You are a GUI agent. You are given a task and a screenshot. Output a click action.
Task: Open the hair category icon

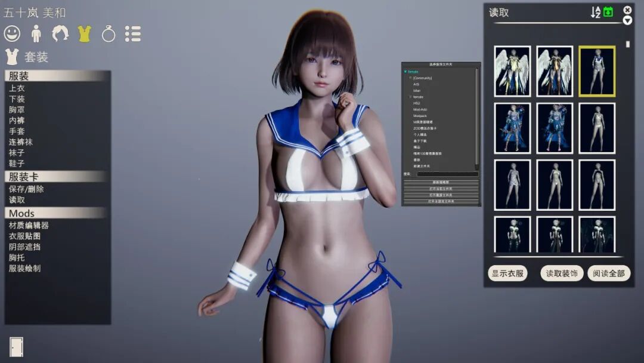point(60,33)
